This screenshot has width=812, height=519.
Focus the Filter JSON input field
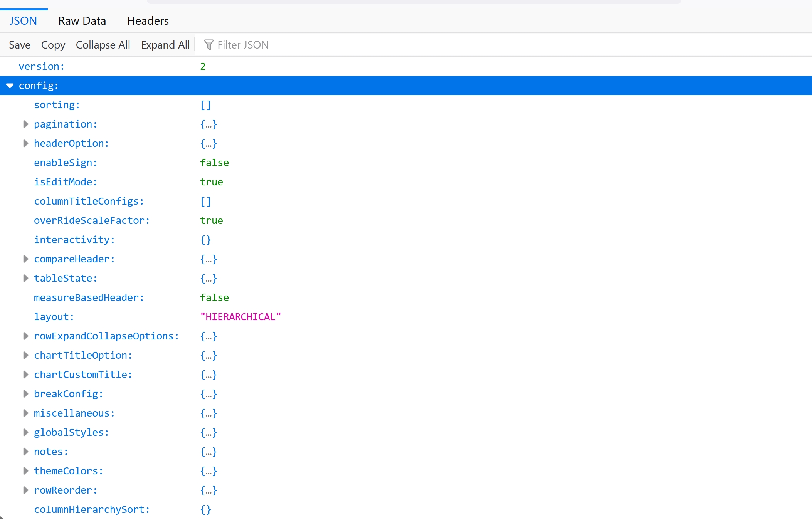click(x=308, y=45)
